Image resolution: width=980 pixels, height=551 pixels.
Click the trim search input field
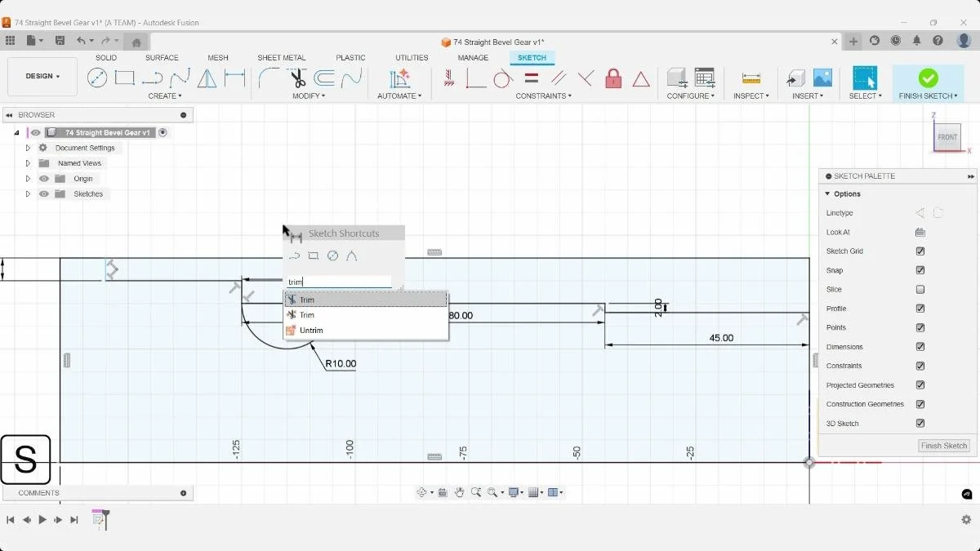pyautogui.click(x=339, y=282)
